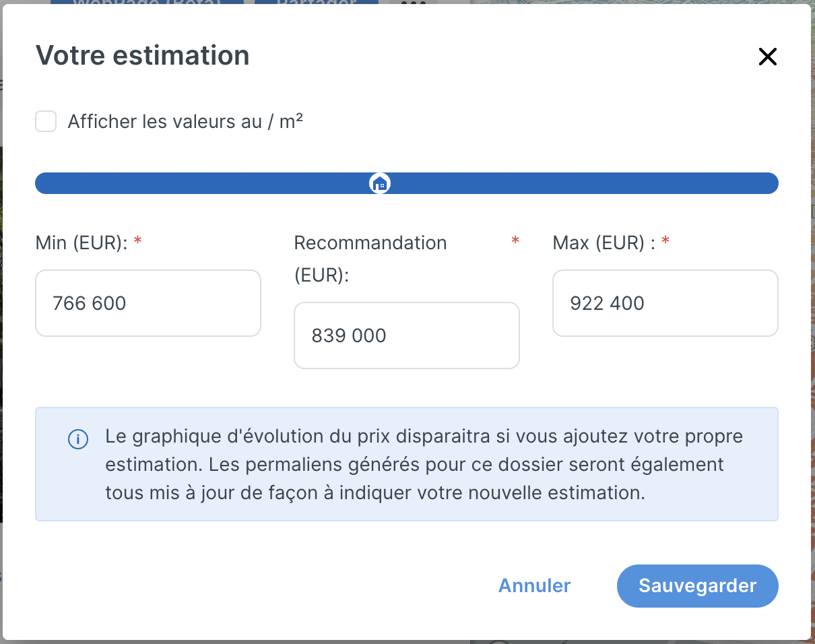The height and width of the screenshot is (644, 815).
Task: Click the Votre estimation heading
Action: pos(142,55)
